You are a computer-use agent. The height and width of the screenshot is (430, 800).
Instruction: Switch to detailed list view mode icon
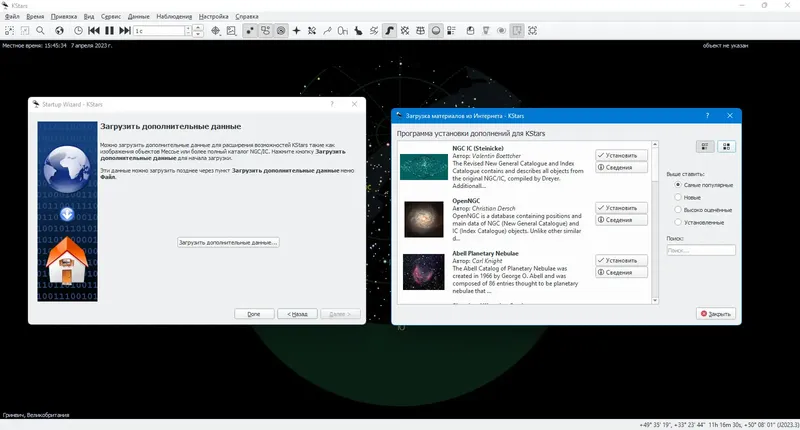pyautogui.click(x=705, y=146)
